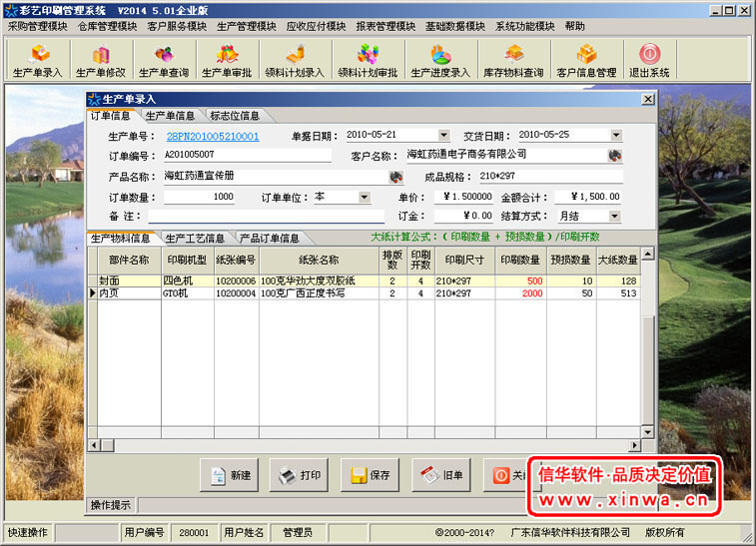Click 订单数量 field showing 1000
Viewport: 756px width, 546px height.
[x=199, y=197]
